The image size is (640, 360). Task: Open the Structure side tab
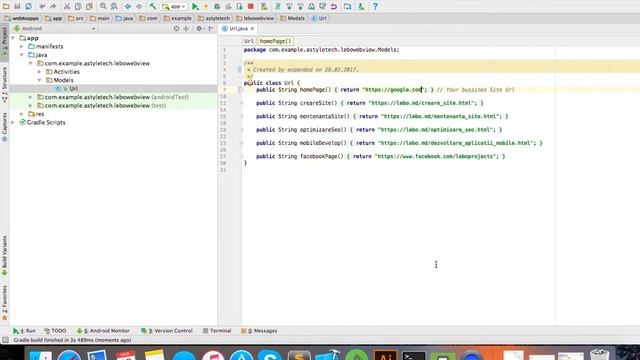coord(4,84)
